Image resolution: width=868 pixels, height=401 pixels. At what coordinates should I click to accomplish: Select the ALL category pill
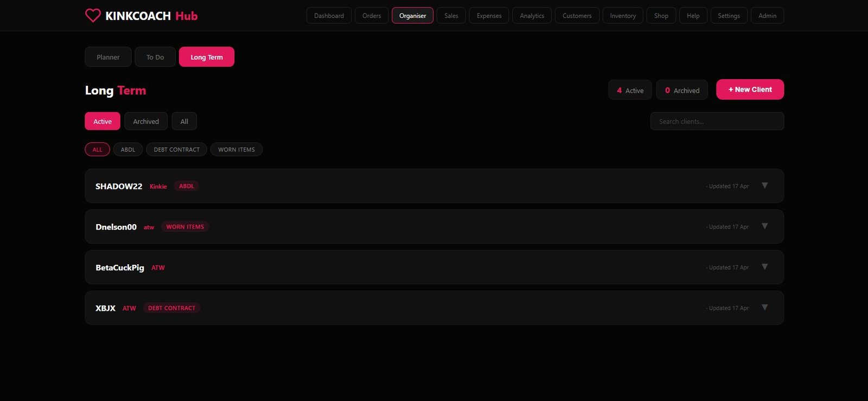97,149
